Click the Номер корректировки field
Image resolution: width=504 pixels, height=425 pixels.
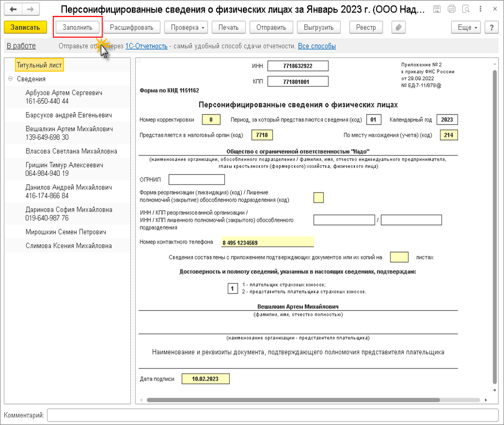(211, 119)
